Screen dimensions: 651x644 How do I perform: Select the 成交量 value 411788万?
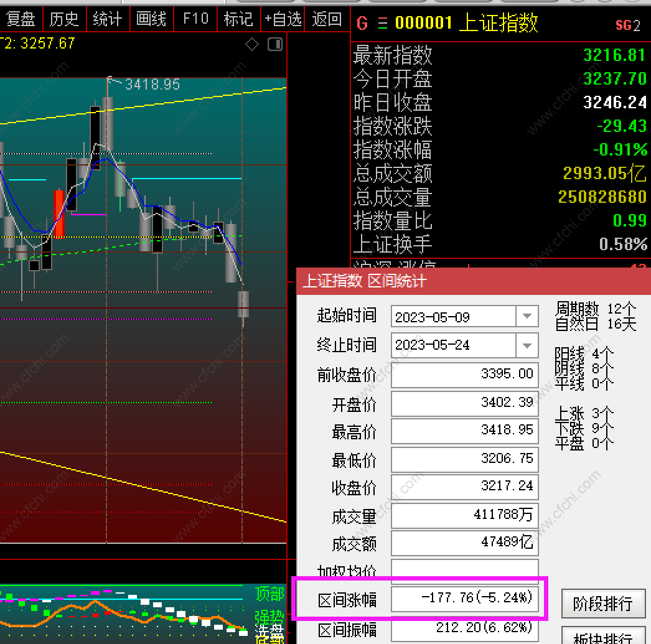pos(464,515)
